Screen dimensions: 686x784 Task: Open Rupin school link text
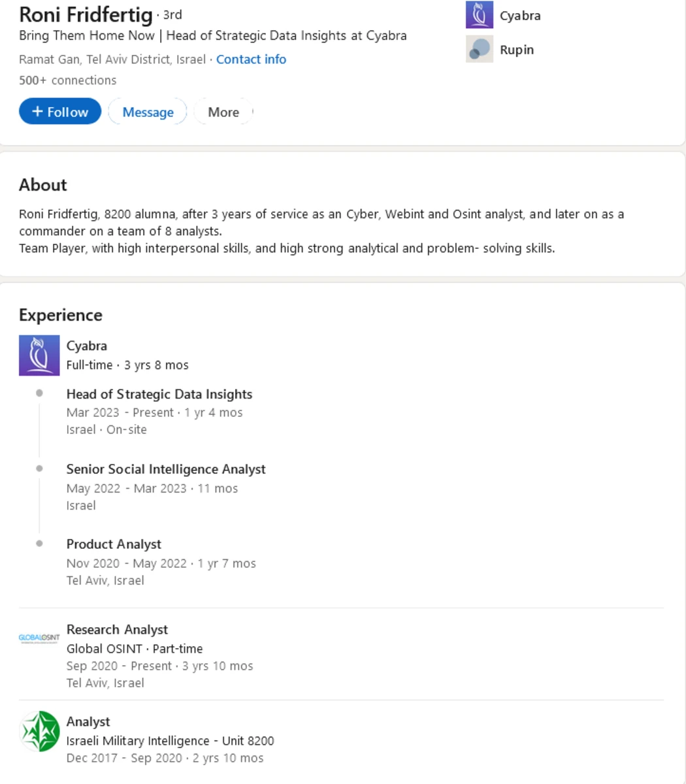point(517,50)
